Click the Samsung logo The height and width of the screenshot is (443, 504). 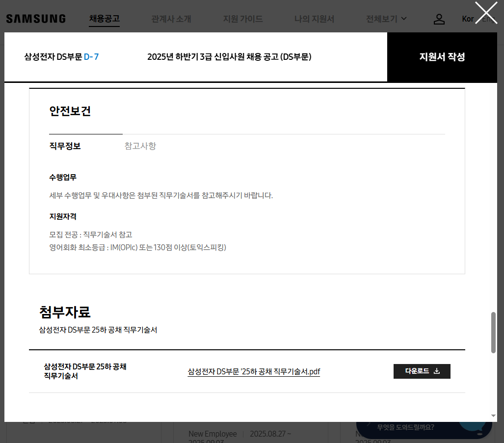coord(36,19)
